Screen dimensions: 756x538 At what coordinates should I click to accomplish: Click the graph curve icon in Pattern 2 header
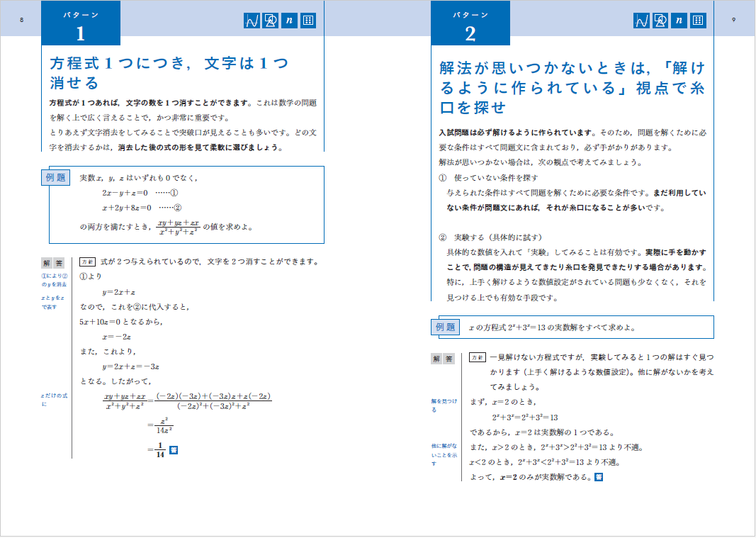tap(641, 21)
